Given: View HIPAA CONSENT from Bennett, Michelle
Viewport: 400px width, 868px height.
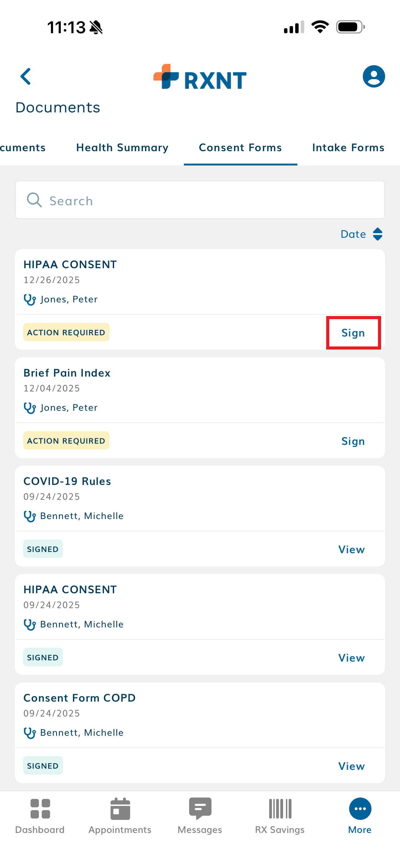Looking at the screenshot, I should coord(351,658).
